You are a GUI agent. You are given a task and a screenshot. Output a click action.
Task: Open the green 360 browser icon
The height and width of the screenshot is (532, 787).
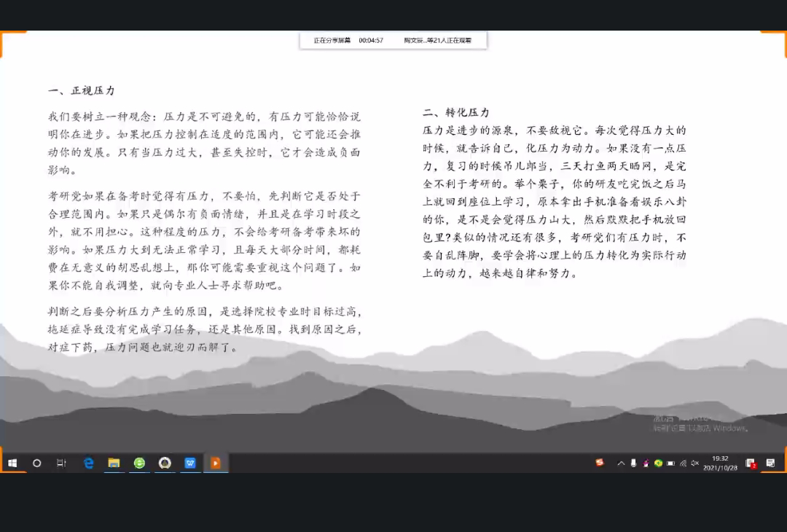pos(139,463)
